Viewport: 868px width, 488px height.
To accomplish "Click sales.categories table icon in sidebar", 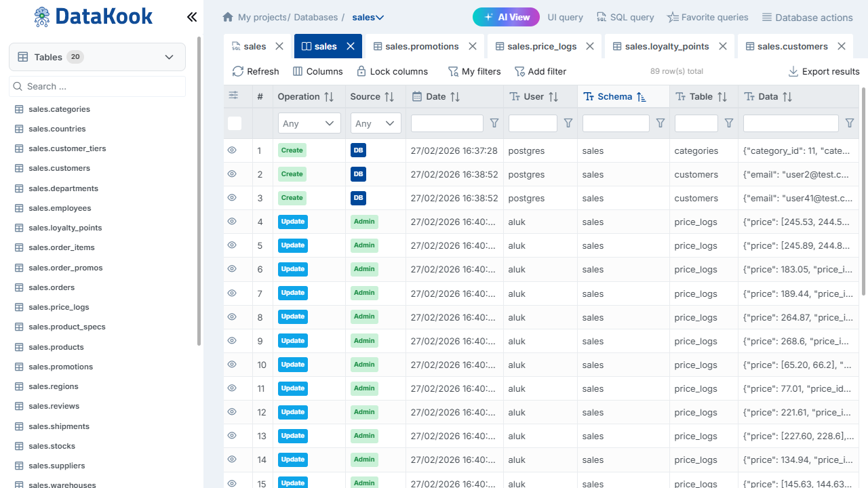I will pyautogui.click(x=19, y=109).
